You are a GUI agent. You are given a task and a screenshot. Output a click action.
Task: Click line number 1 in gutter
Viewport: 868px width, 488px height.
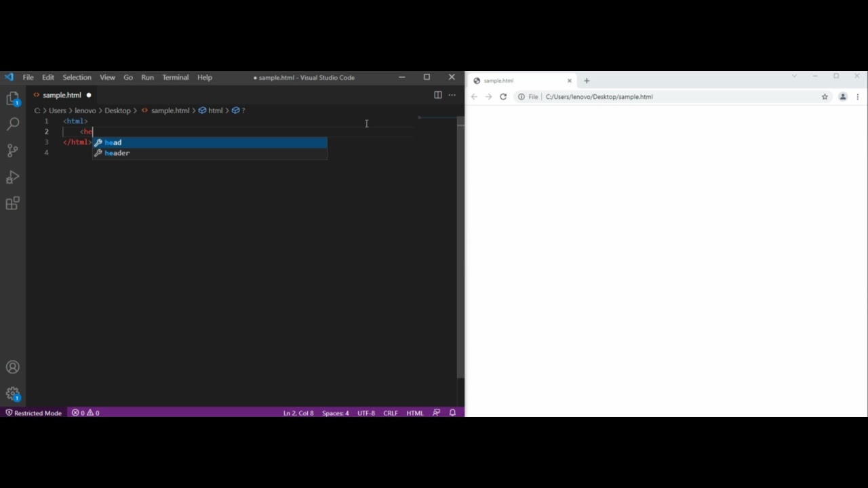coord(47,121)
